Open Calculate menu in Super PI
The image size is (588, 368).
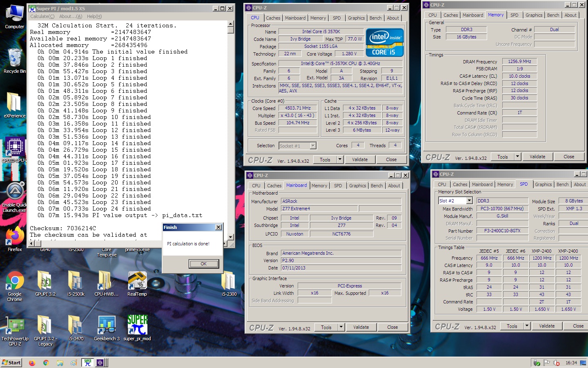(42, 16)
